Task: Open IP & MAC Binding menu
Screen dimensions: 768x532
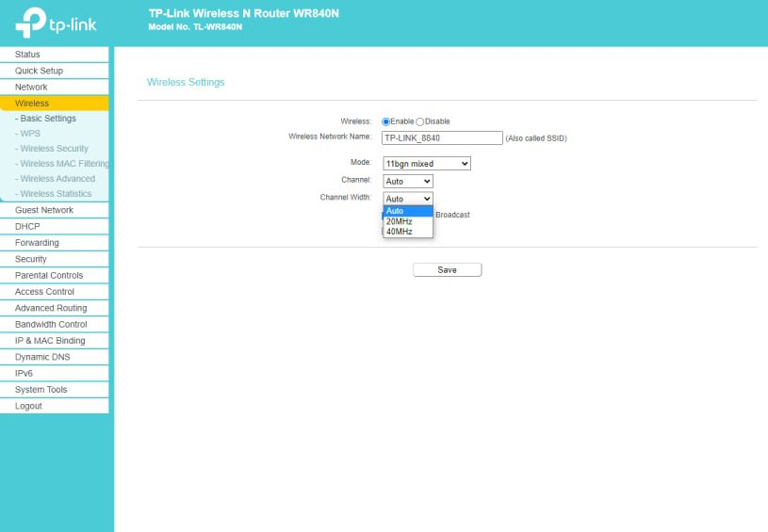Action: tap(55, 341)
